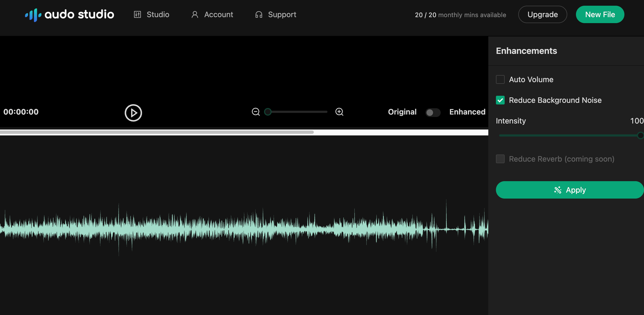Viewport: 644px width, 315px height.
Task: Click the zoom out magnifier icon
Action: (256, 112)
